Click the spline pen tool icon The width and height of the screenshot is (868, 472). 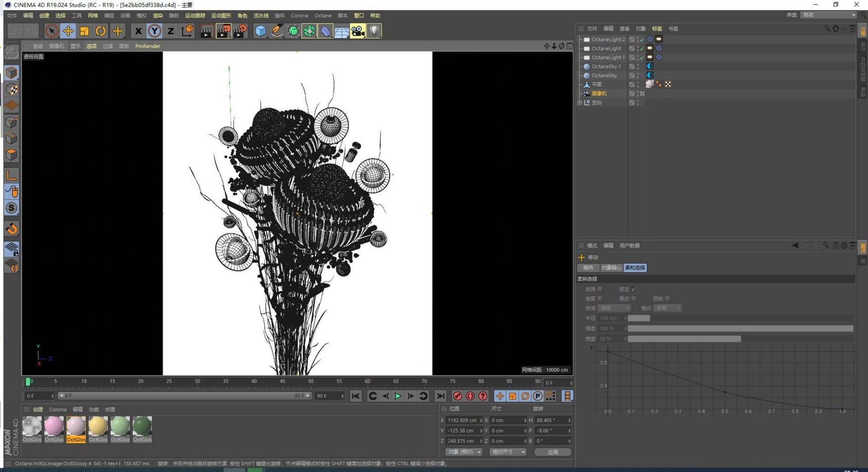click(277, 31)
